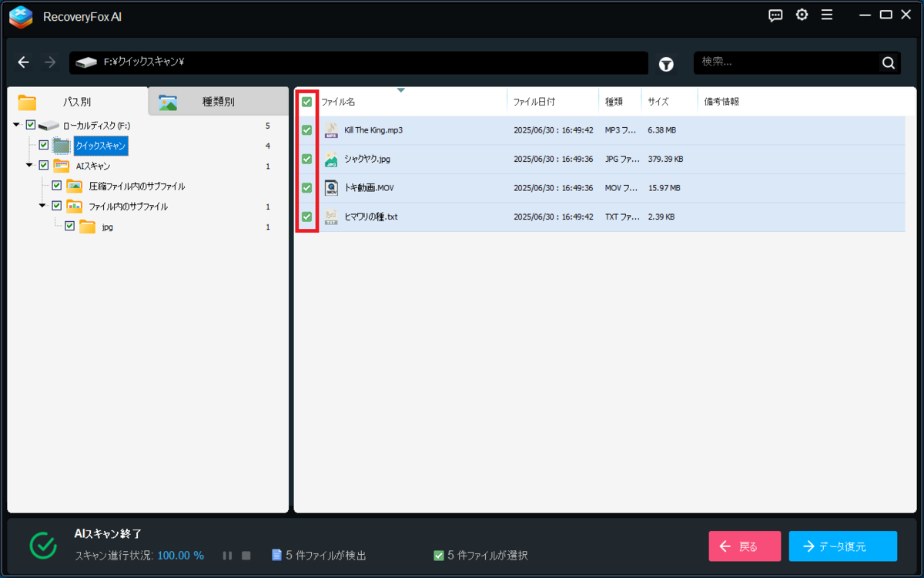Click the green scan-complete checkmark icon
The width and height of the screenshot is (924, 578).
pos(43,545)
